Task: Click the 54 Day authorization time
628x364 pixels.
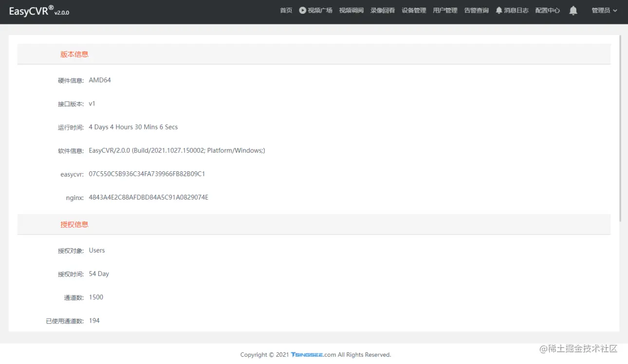Action: tap(99, 274)
